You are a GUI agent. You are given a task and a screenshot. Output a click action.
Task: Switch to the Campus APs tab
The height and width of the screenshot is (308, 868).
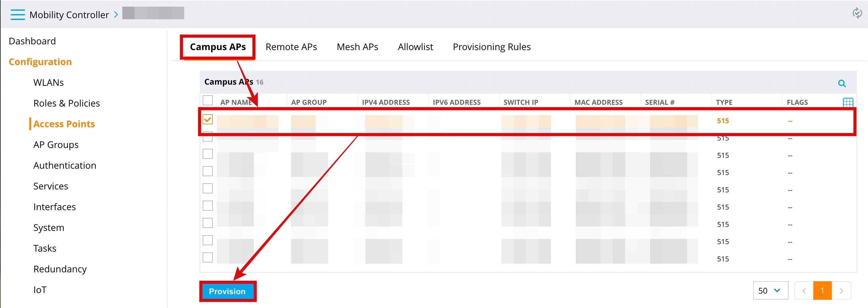(218, 47)
